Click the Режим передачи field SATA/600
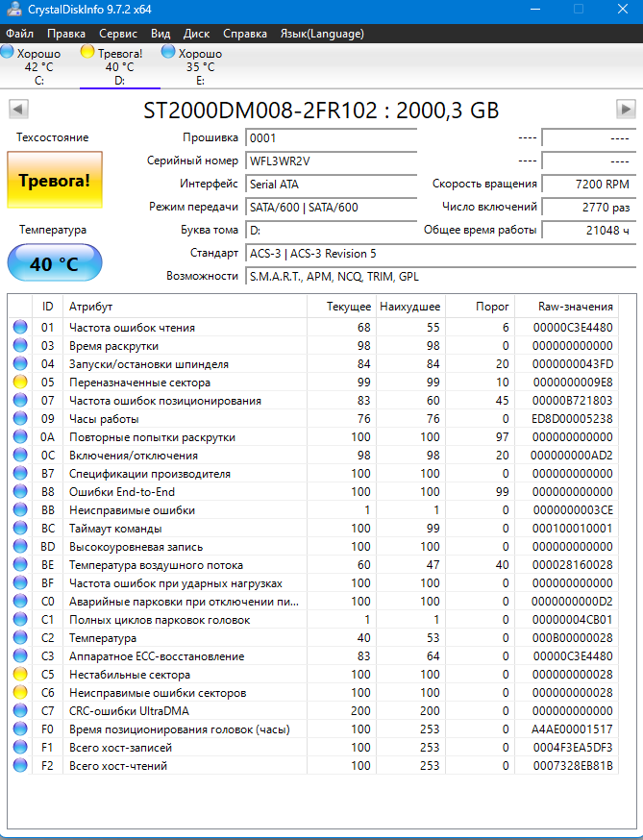Screen dimensions: 643x840 point(332,207)
